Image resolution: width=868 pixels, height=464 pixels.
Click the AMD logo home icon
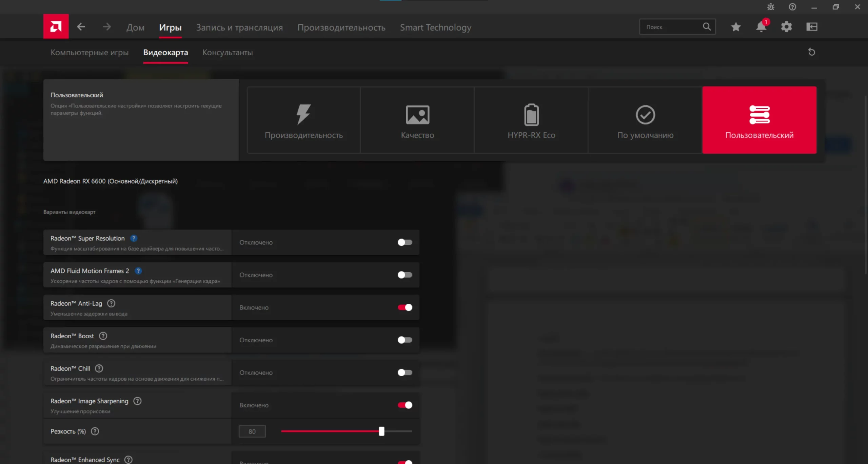pyautogui.click(x=56, y=26)
